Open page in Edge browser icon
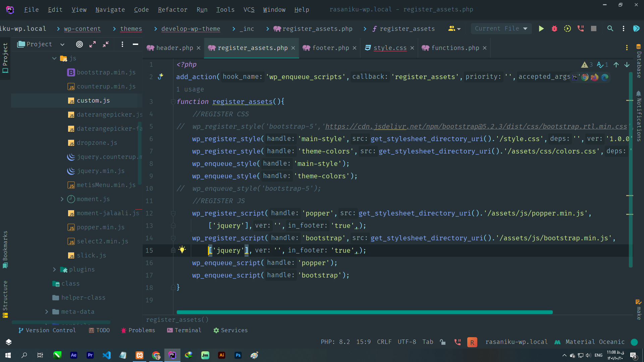This screenshot has width=644, height=362. [605, 77]
